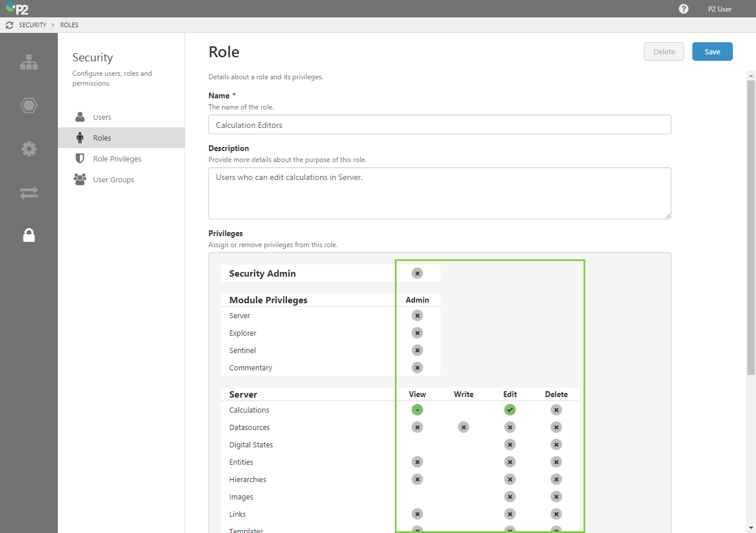Open the P2 User account menu
Viewport: 756px width, 533px height.
pos(720,9)
